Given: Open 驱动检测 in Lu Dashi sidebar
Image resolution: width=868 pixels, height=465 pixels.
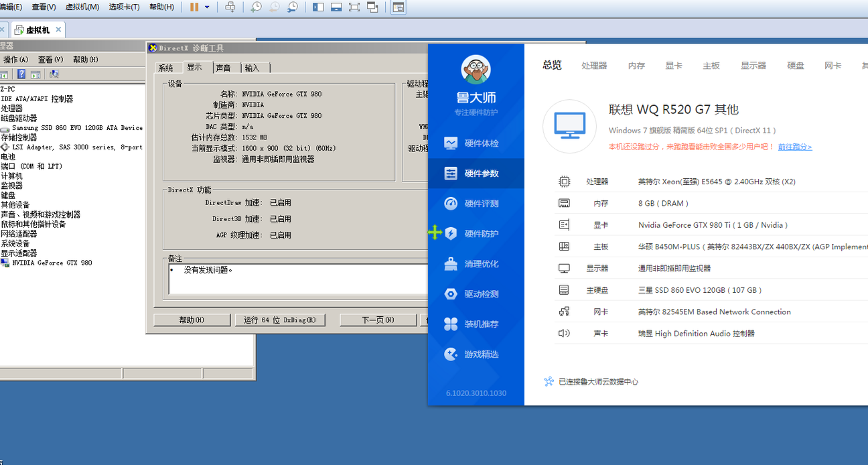Looking at the screenshot, I should [476, 294].
